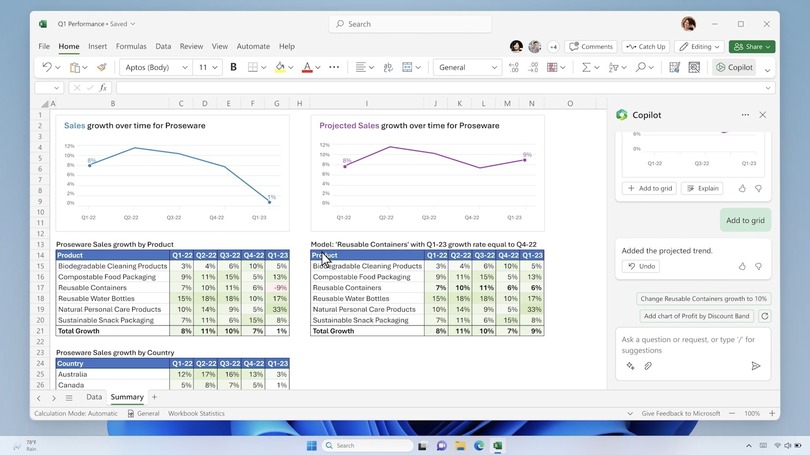The width and height of the screenshot is (810, 455).
Task: Add a new sheet with plus icon
Action: (154, 397)
